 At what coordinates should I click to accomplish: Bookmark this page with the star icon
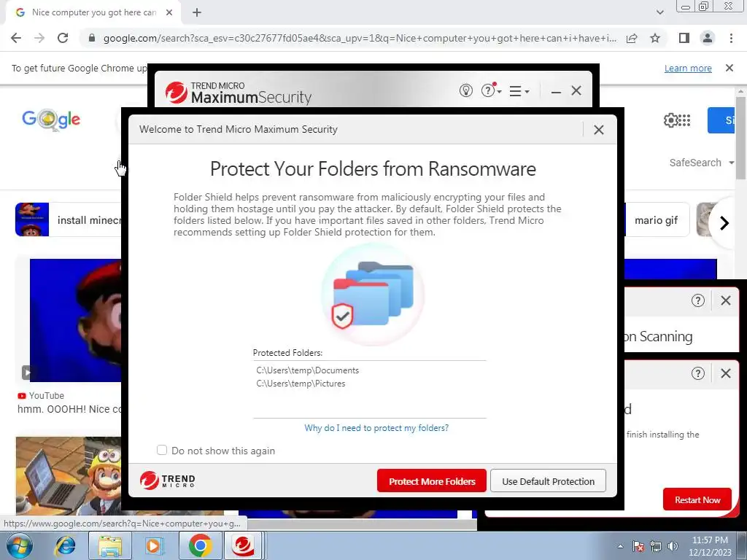point(655,38)
